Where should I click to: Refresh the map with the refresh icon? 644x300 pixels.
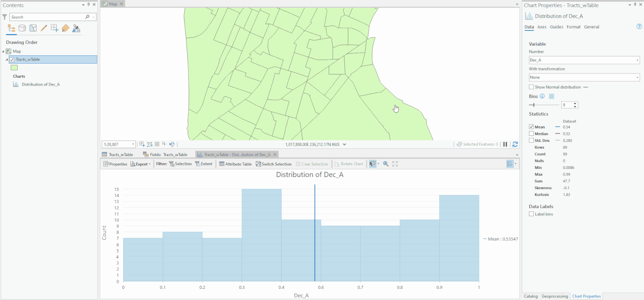(x=515, y=144)
